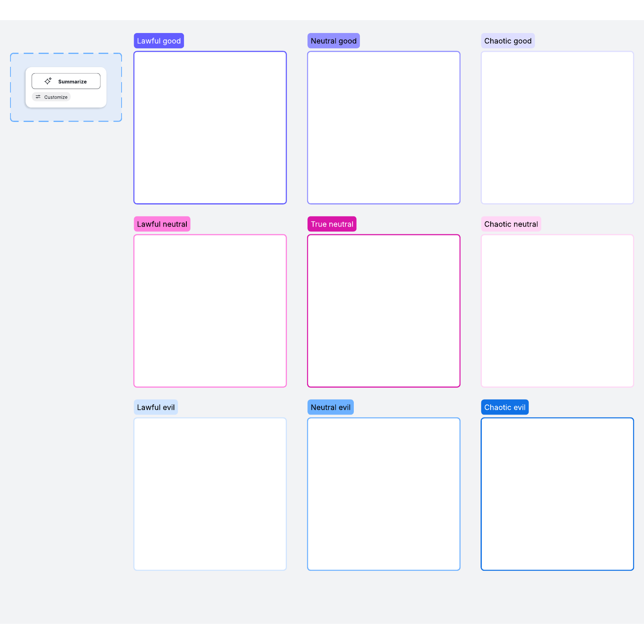The width and height of the screenshot is (644, 644).
Task: Click the Lawful evil section label
Action: 156,407
